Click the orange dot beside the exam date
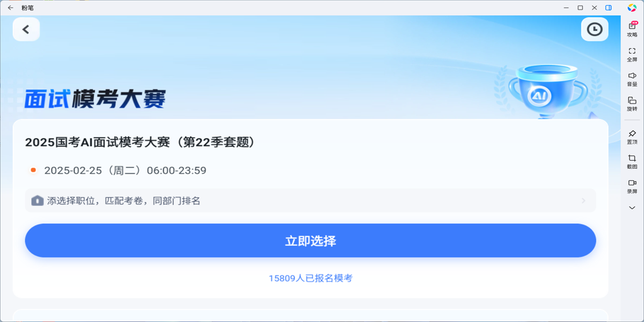 [32, 170]
